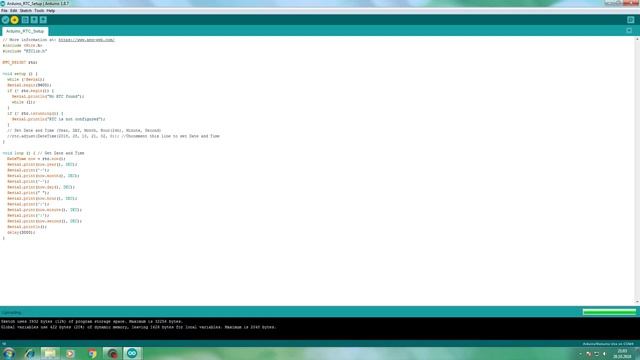This screenshot has width=640, height=360.
Task: Click the network tray icon
Action: pyautogui.click(x=596, y=354)
